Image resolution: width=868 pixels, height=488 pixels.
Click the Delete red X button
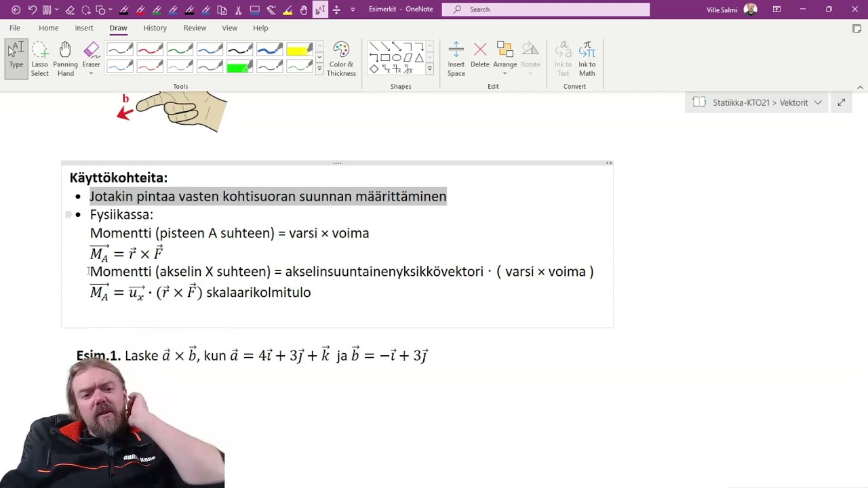pyautogui.click(x=480, y=54)
